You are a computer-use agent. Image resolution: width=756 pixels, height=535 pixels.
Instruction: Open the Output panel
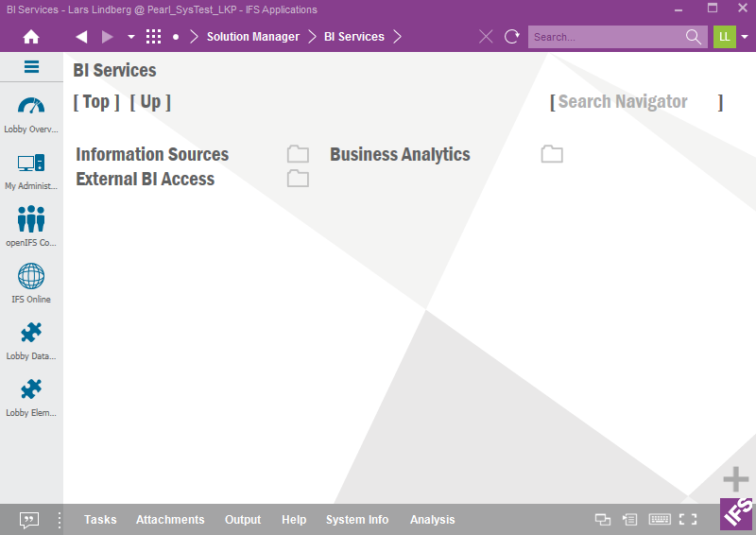(x=243, y=520)
